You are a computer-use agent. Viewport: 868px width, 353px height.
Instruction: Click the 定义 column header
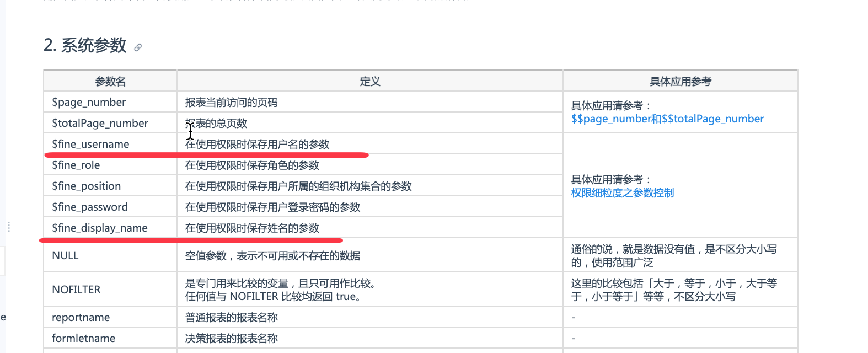tap(370, 82)
